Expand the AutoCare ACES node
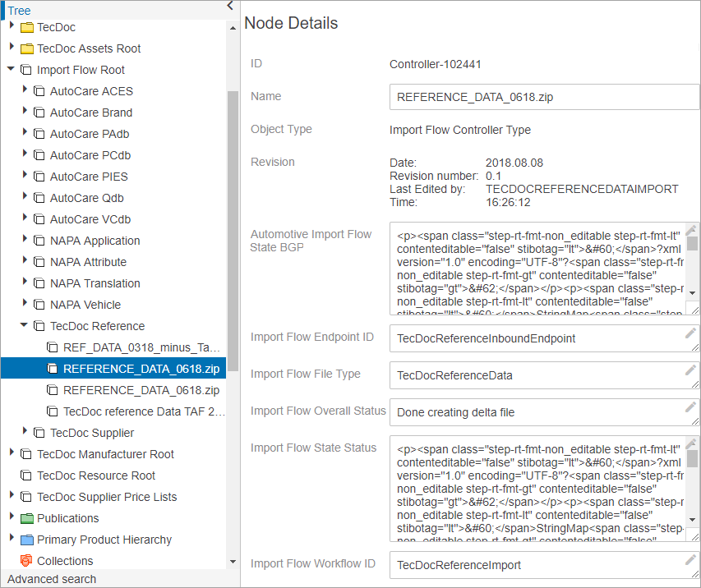 25,90
